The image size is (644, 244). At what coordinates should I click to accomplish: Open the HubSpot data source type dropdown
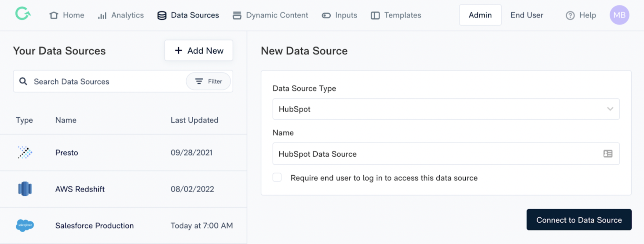[x=446, y=109]
